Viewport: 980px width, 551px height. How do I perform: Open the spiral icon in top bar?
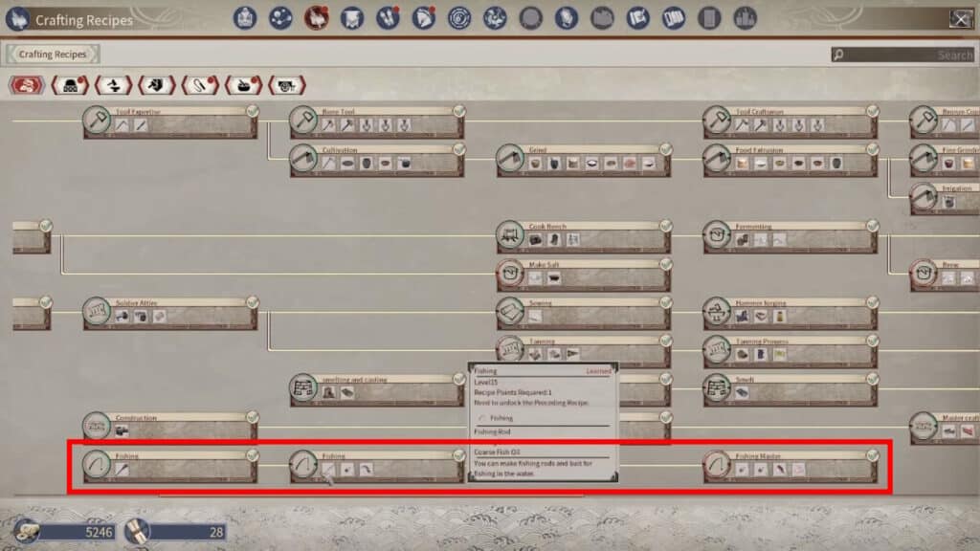point(458,18)
